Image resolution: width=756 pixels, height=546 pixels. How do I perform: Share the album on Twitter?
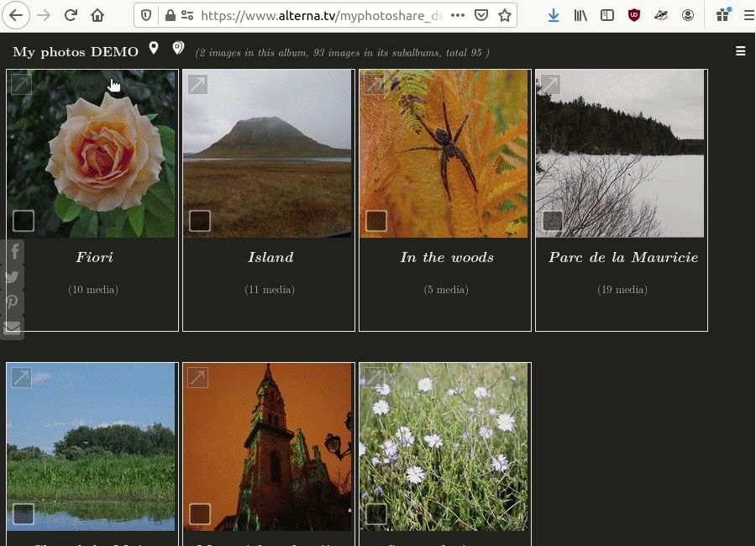[13, 276]
